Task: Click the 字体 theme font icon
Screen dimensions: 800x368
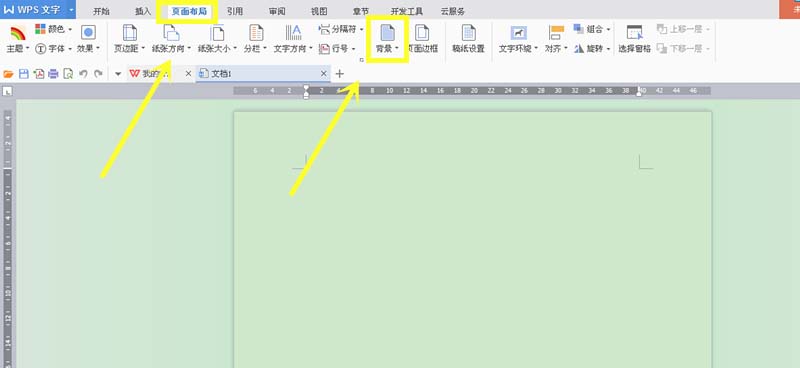Action: tap(40, 48)
